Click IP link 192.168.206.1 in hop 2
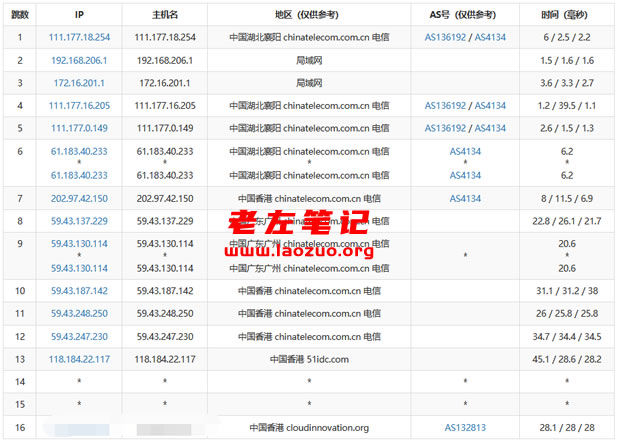The width and height of the screenshot is (619, 442). point(80,60)
